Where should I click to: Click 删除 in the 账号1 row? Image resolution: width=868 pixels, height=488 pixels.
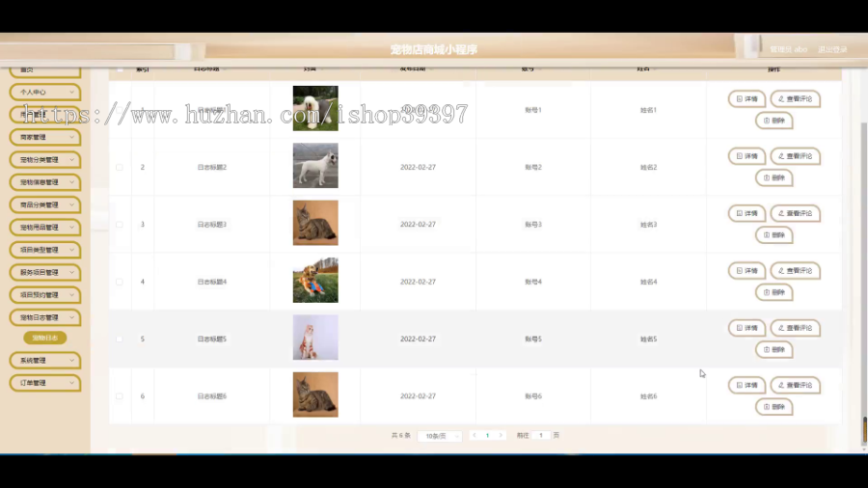pos(773,121)
